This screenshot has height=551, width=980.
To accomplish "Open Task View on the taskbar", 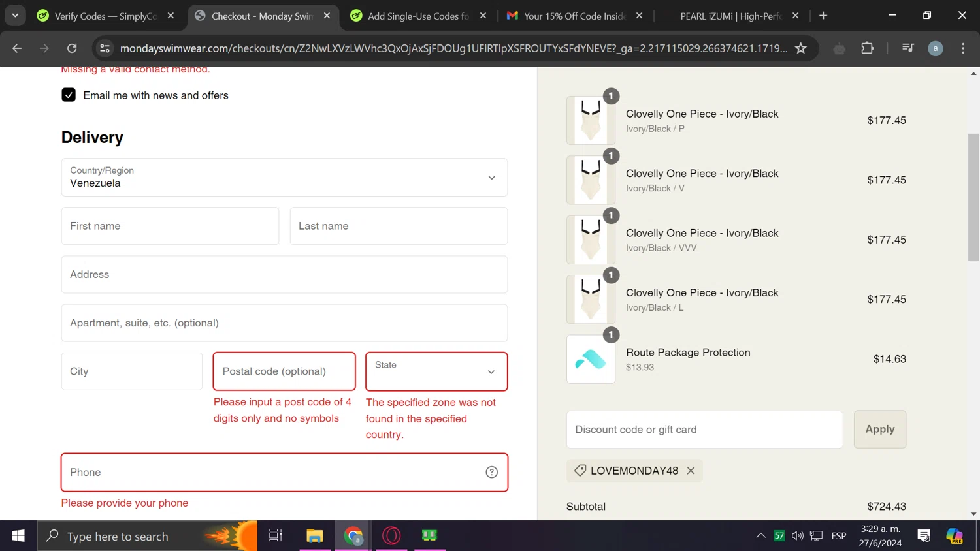I will pyautogui.click(x=276, y=536).
